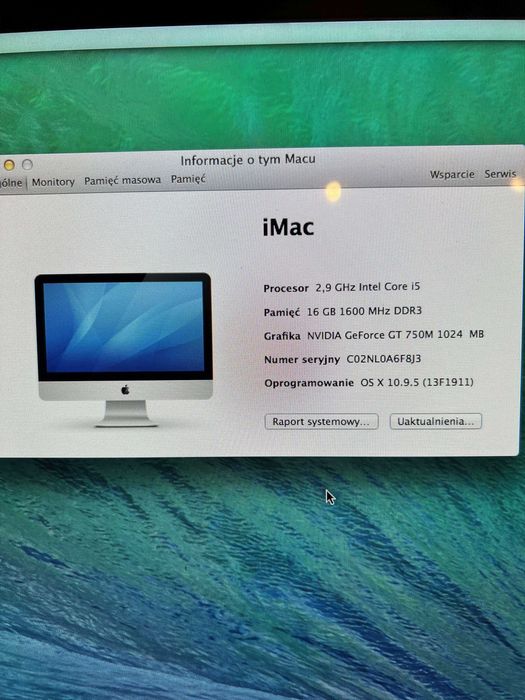Click the Uaktualnienia button
This screenshot has width=525, height=700.
[436, 421]
